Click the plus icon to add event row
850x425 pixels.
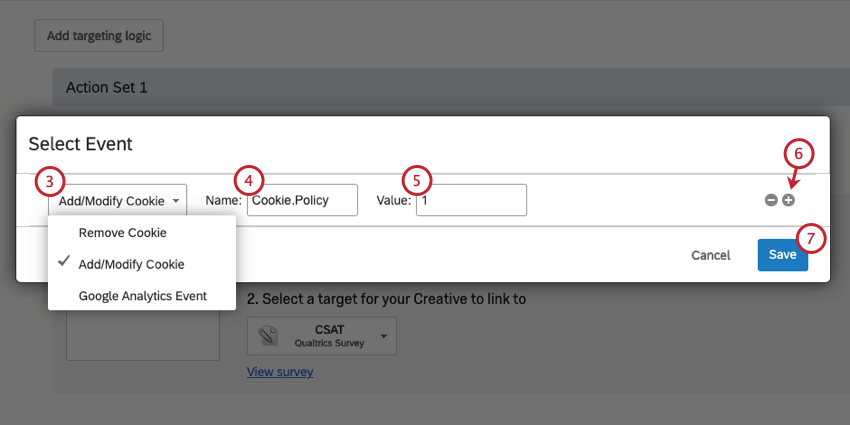pos(789,200)
